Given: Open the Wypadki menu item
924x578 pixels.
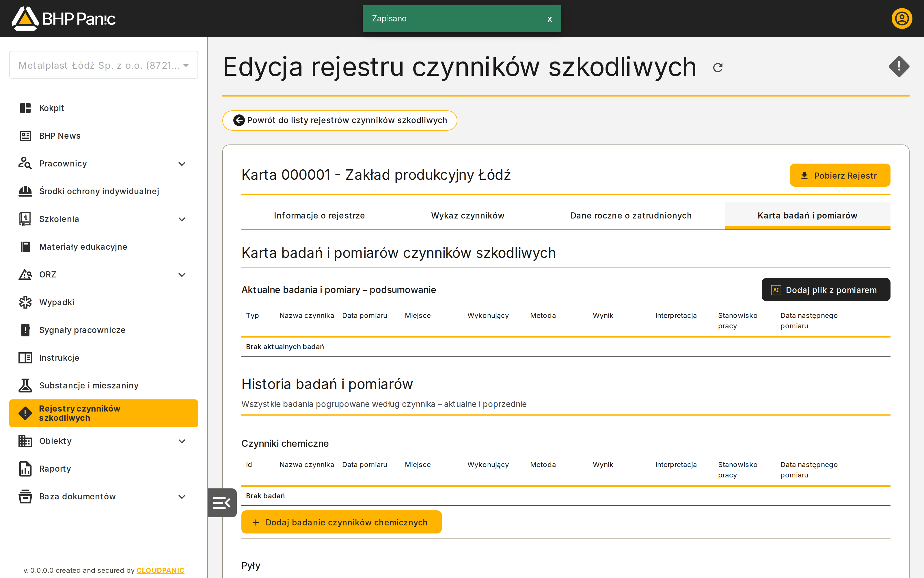Looking at the screenshot, I should tap(103, 302).
